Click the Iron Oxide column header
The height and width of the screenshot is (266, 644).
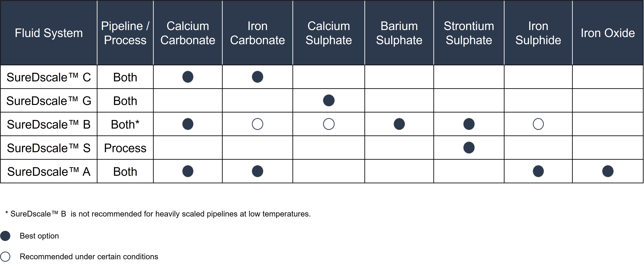(x=608, y=33)
